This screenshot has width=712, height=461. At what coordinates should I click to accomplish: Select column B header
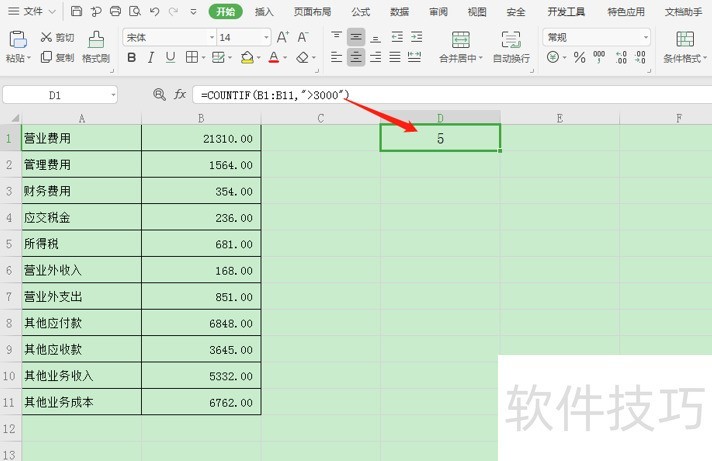[x=201, y=118]
